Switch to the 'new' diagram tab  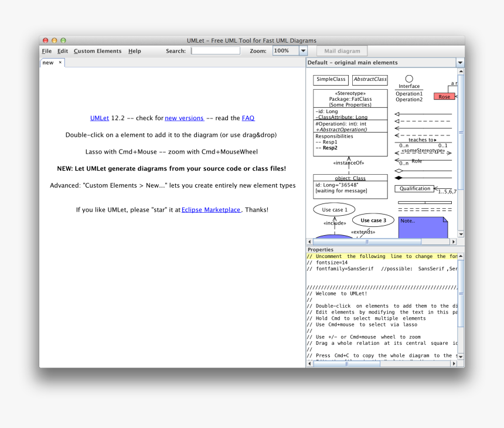point(47,62)
